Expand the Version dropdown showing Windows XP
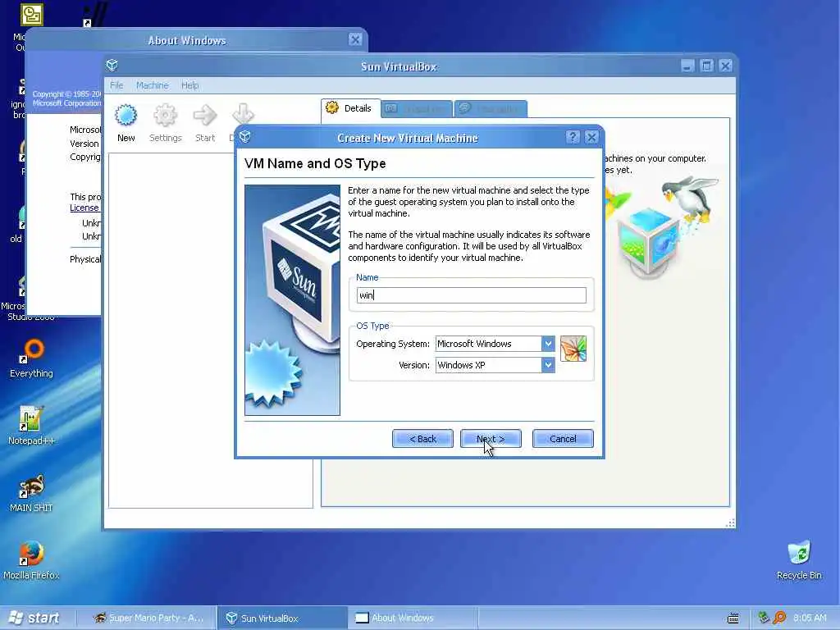The image size is (840, 630). (547, 365)
